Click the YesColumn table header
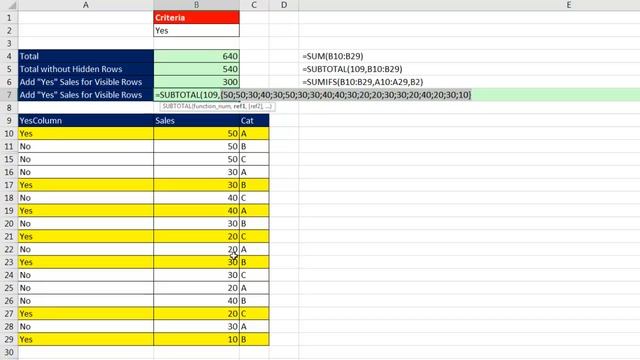640x360 pixels. 86,120
